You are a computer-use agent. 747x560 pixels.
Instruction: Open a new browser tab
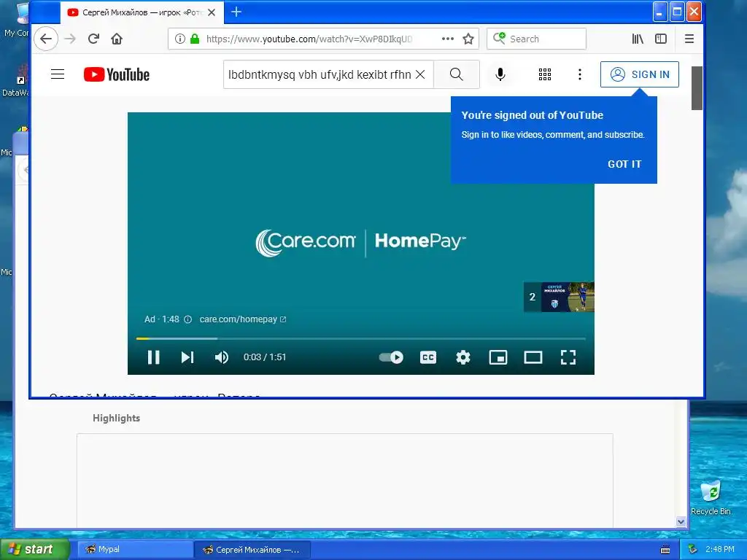pos(236,12)
